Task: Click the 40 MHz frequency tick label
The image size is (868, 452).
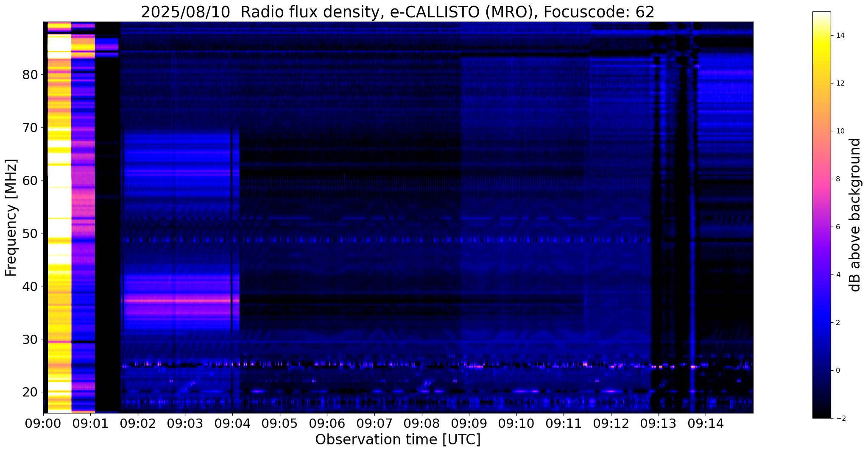Action: click(x=30, y=286)
